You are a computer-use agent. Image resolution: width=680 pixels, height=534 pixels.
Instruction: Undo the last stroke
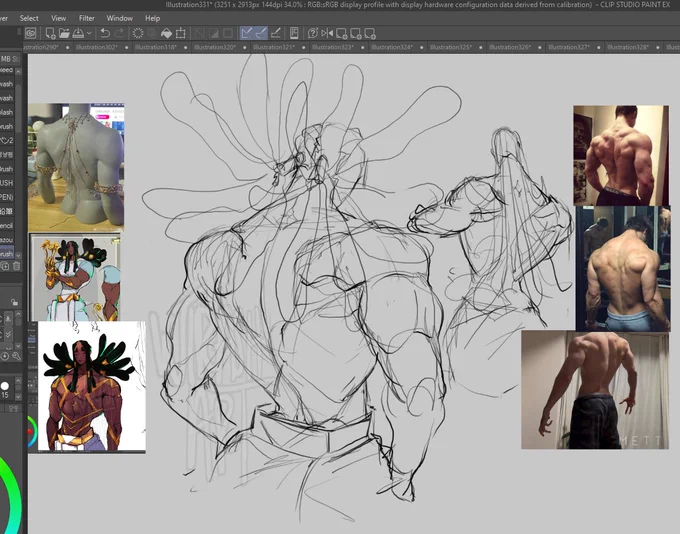[x=105, y=33]
